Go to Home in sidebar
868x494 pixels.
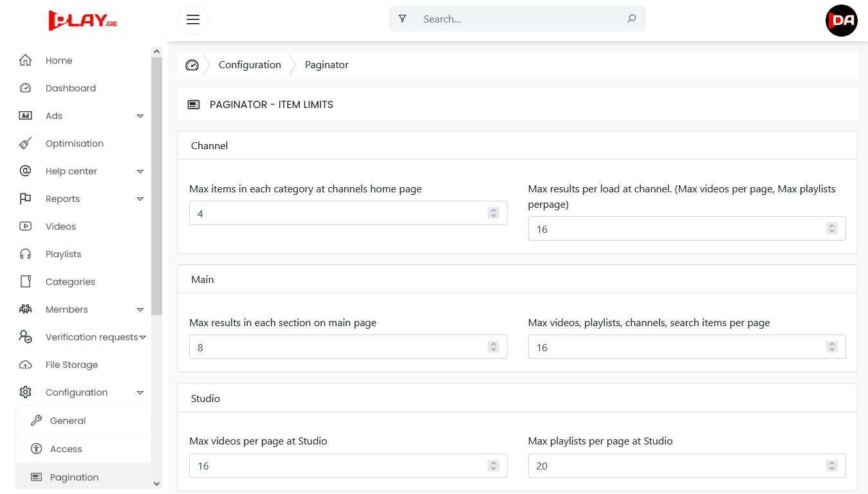59,60
